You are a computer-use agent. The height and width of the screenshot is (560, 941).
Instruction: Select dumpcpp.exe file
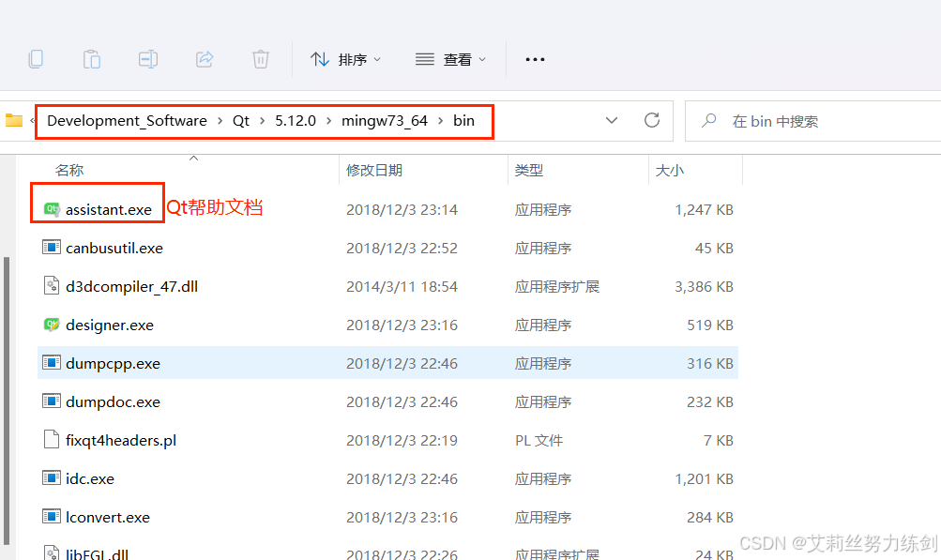pos(113,363)
